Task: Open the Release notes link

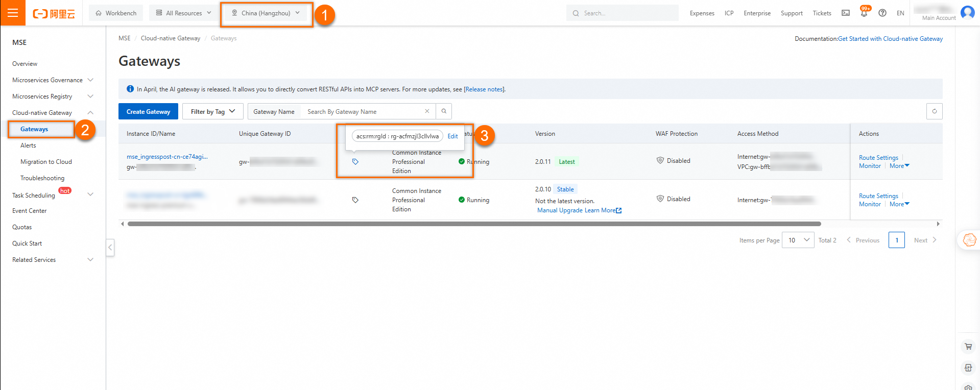Action: 484,89
